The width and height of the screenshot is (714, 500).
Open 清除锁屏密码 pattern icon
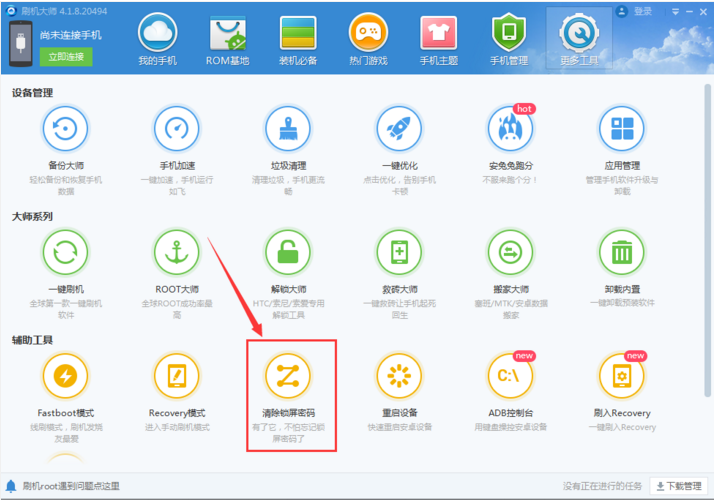point(288,376)
